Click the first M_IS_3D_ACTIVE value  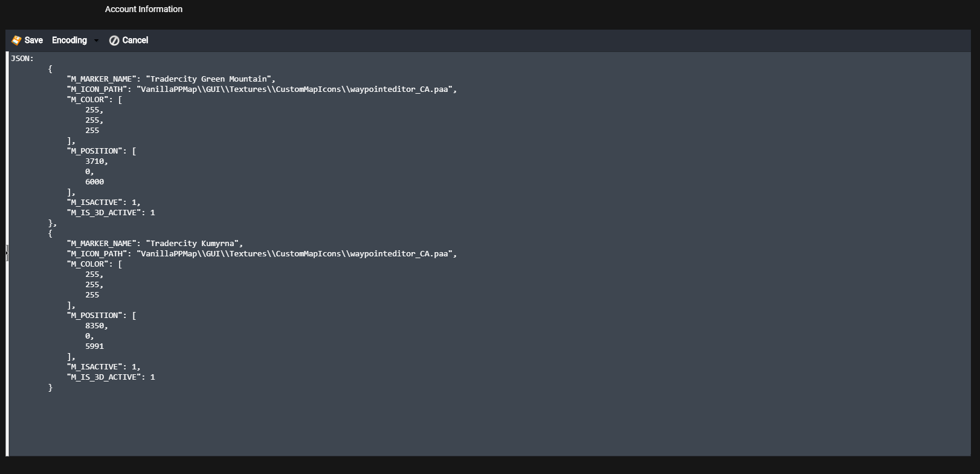pos(153,213)
